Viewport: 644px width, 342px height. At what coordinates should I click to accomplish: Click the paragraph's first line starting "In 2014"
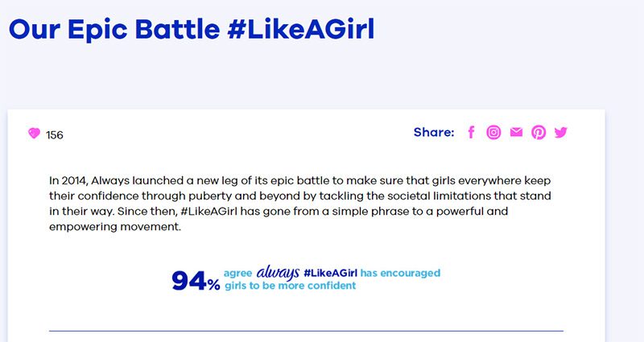pos(299,180)
